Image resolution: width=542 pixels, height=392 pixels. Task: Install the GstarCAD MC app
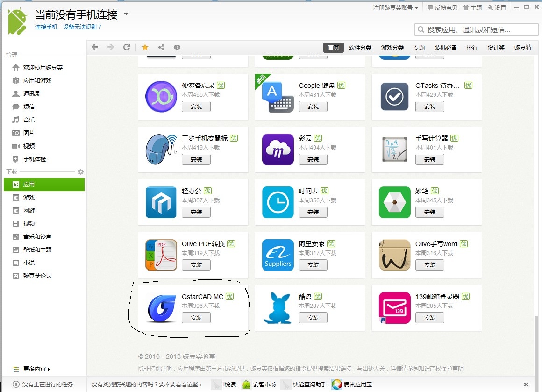[x=196, y=318]
